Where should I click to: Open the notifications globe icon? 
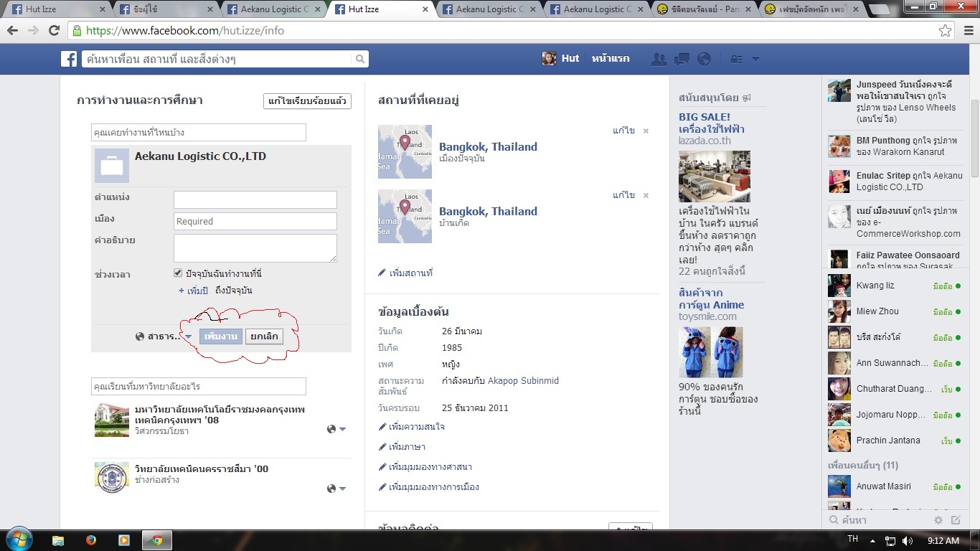[x=704, y=59]
